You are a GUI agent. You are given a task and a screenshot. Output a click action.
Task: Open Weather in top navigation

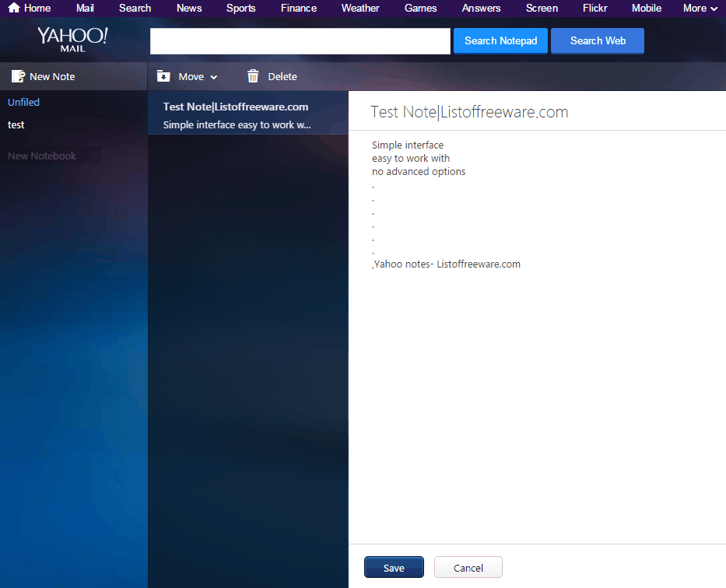360,8
